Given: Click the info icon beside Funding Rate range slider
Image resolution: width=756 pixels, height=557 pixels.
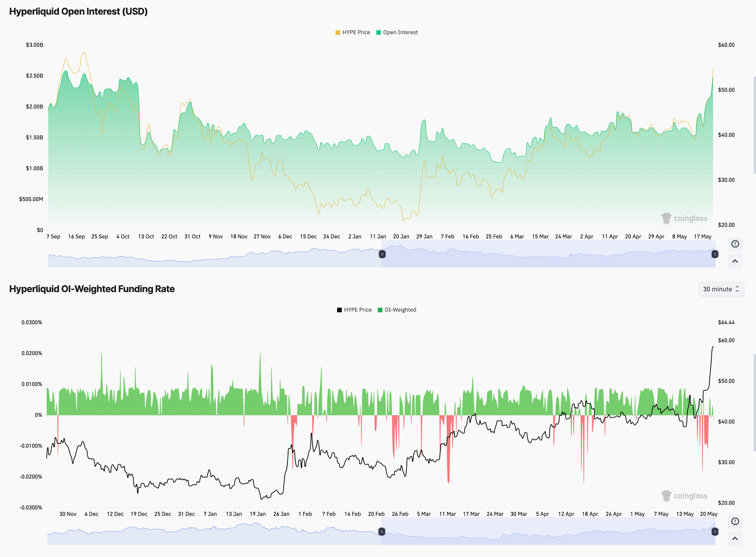Looking at the screenshot, I should tap(735, 521).
